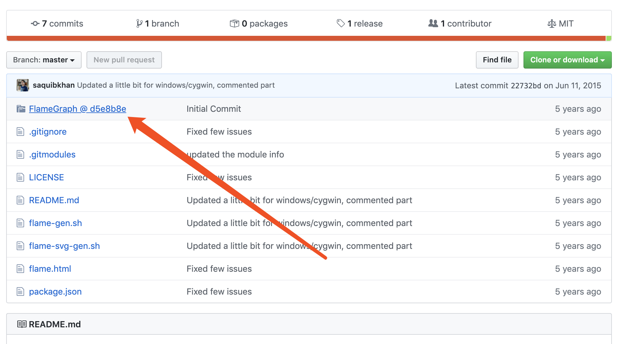
Task: Click the MIT license scale icon
Action: [x=552, y=23]
